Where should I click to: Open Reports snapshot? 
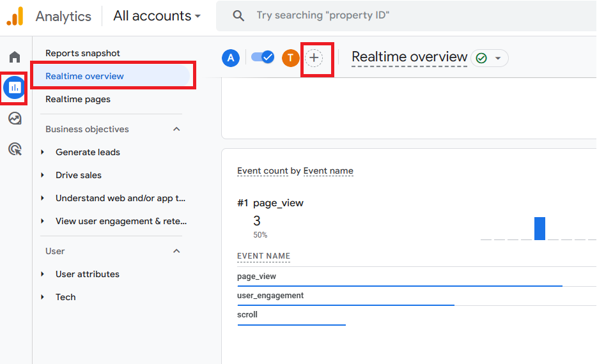pos(82,53)
